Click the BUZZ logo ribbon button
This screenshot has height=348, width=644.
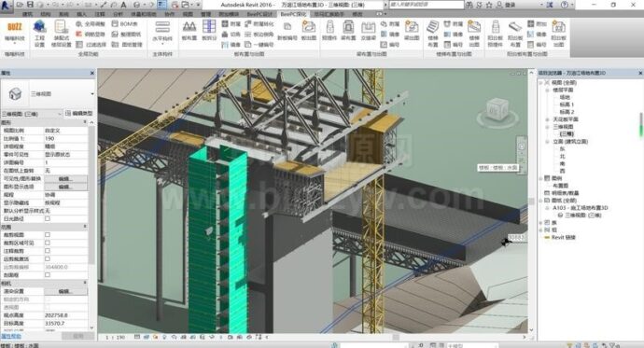click(x=15, y=33)
